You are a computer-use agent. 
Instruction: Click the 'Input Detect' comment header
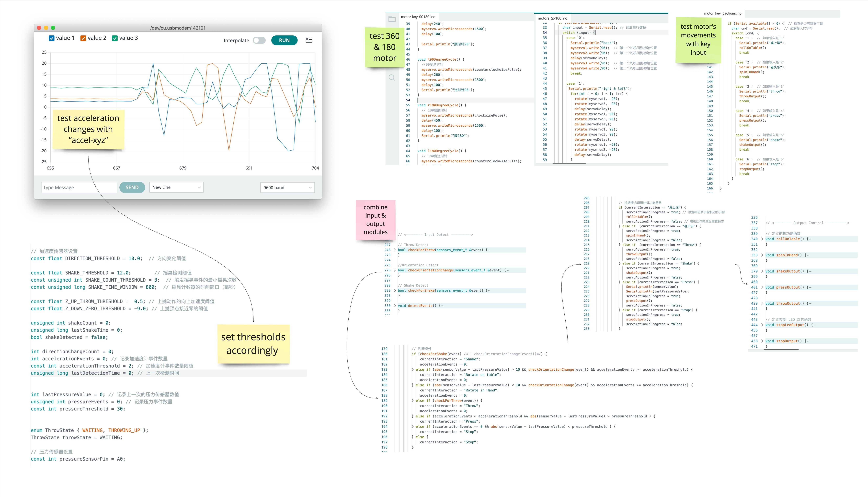(x=436, y=234)
